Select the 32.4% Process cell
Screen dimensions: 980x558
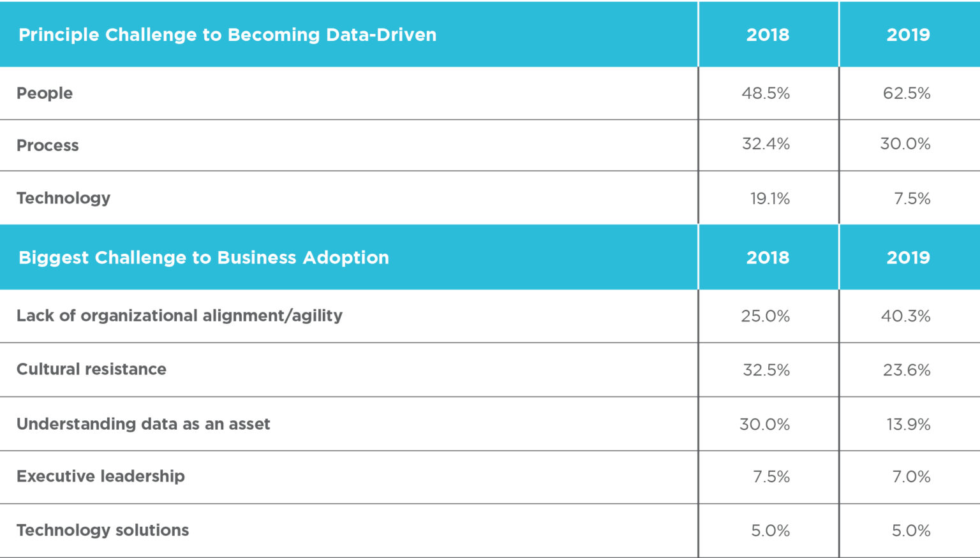(766, 144)
